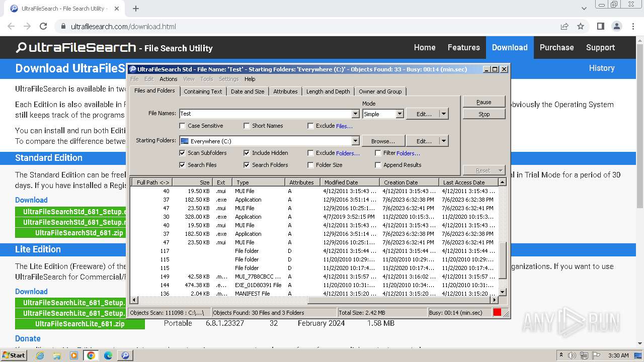Open Microsoft Edge from the taskbar

click(x=108, y=355)
